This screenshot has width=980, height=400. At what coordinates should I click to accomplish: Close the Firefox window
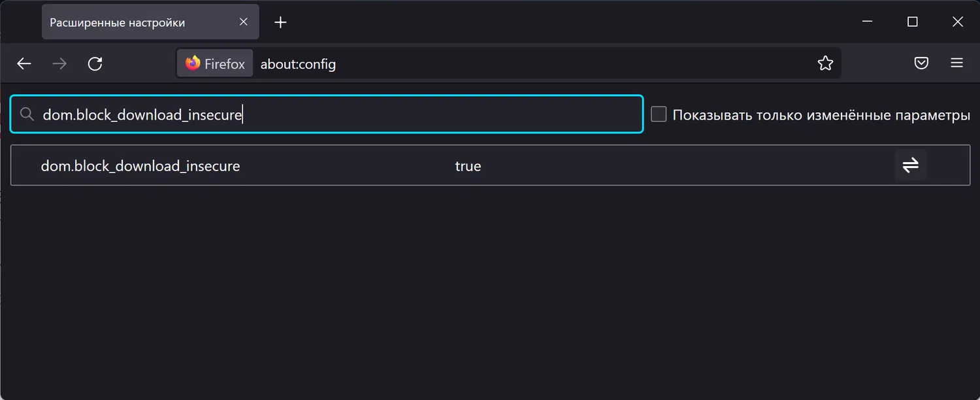[x=958, y=22]
